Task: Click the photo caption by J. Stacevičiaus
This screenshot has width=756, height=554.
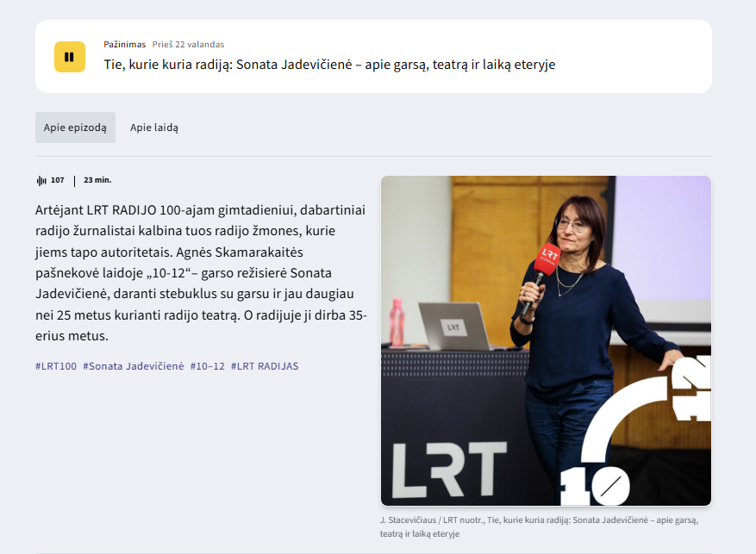Action: pyautogui.click(x=539, y=526)
